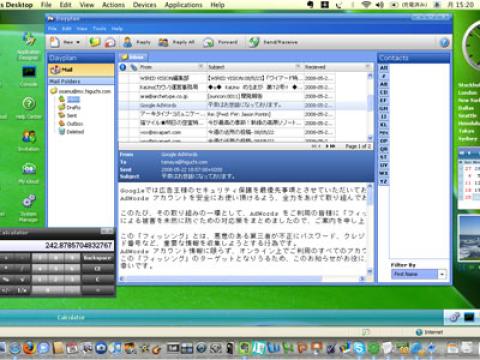The image size is (480, 360).
Task: Click the Backspace key on the Calculator
Action: [x=97, y=258]
